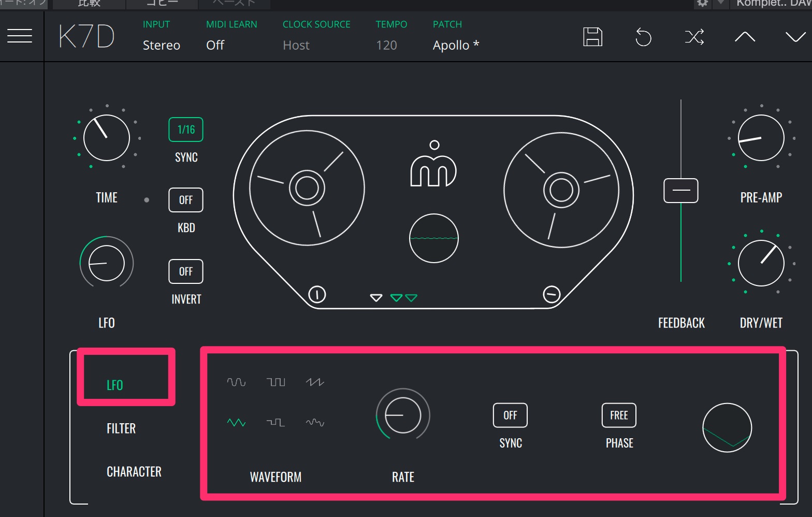Open the host gear settings icon
This screenshot has height=517, width=812.
point(703,3)
